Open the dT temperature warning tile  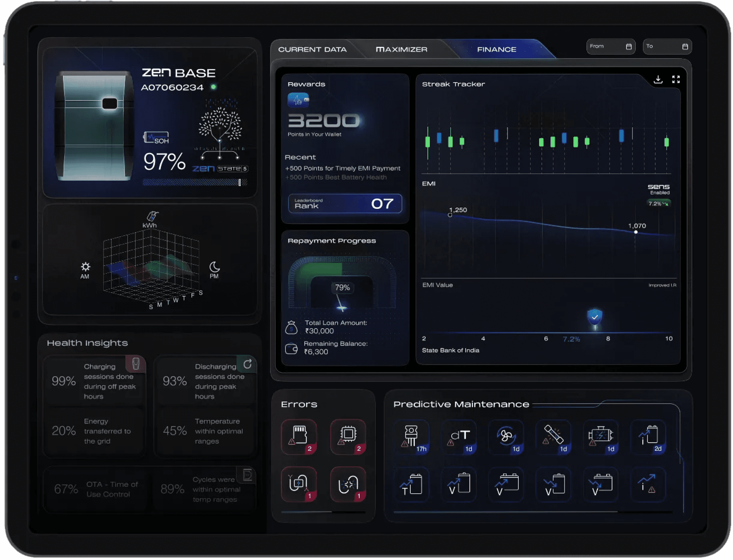click(x=459, y=437)
